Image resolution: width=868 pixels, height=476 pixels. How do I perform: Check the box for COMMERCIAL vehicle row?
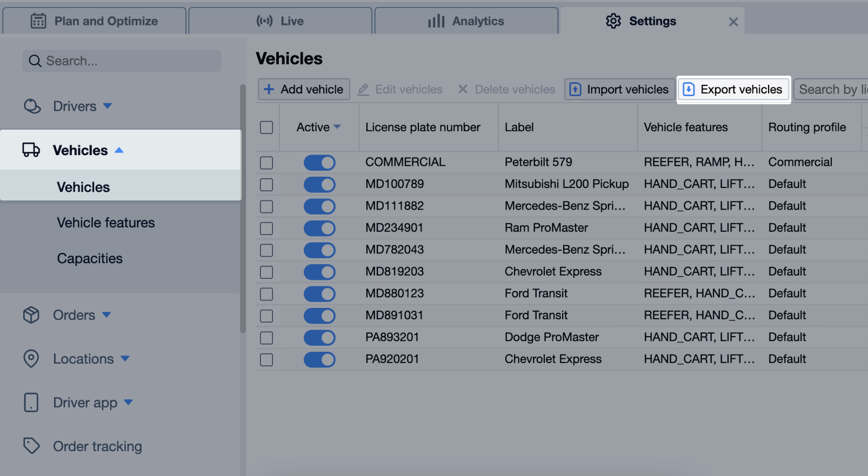(266, 163)
